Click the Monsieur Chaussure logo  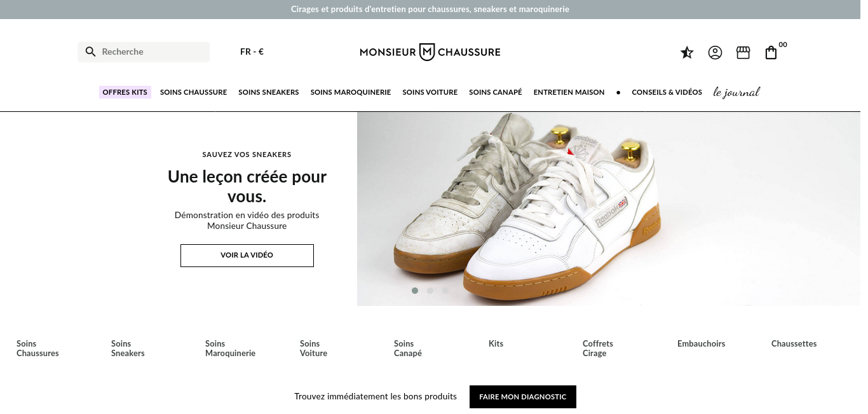[430, 52]
